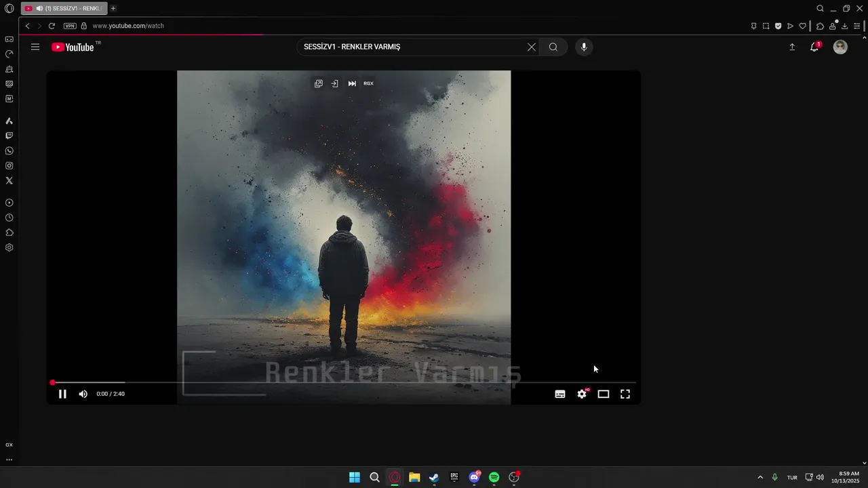This screenshot has height=488, width=868.
Task: Open the Aria AI icon in sidebar
Action: [x=9, y=121]
